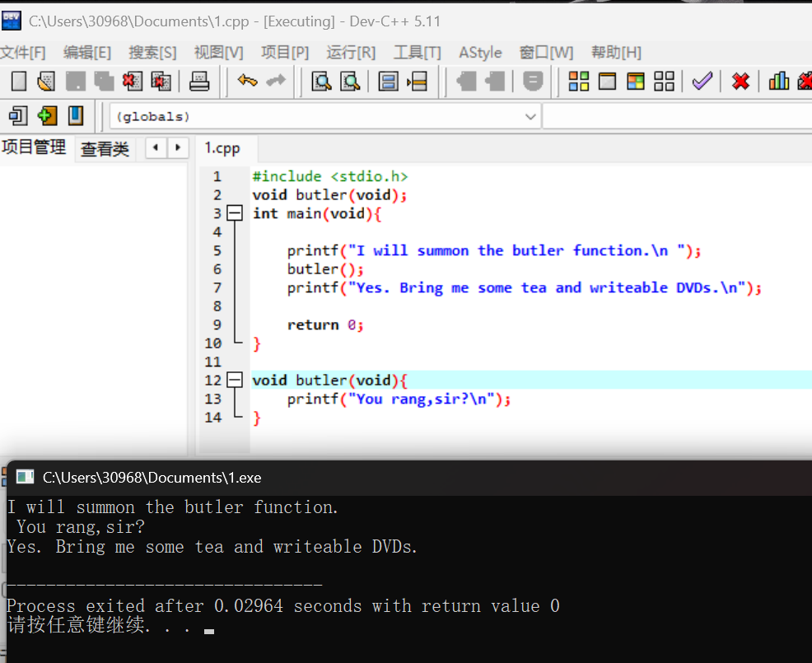Click the green plus Insert icon
812x663 pixels.
coord(47,115)
